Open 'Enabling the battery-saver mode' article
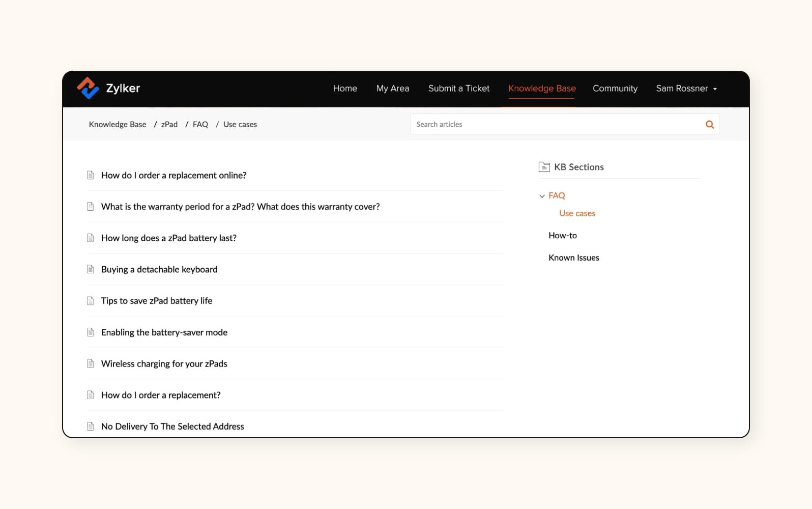 (164, 332)
